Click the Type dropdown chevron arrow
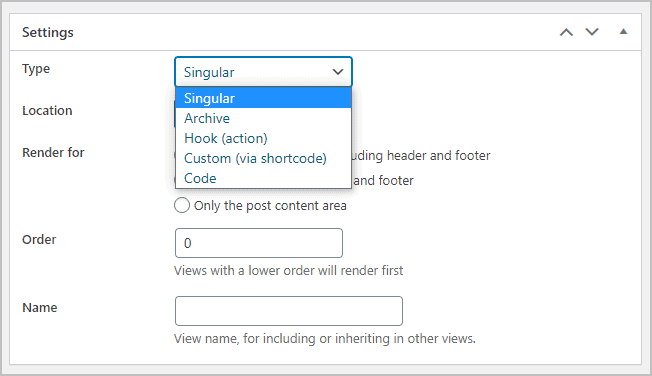 [338, 72]
